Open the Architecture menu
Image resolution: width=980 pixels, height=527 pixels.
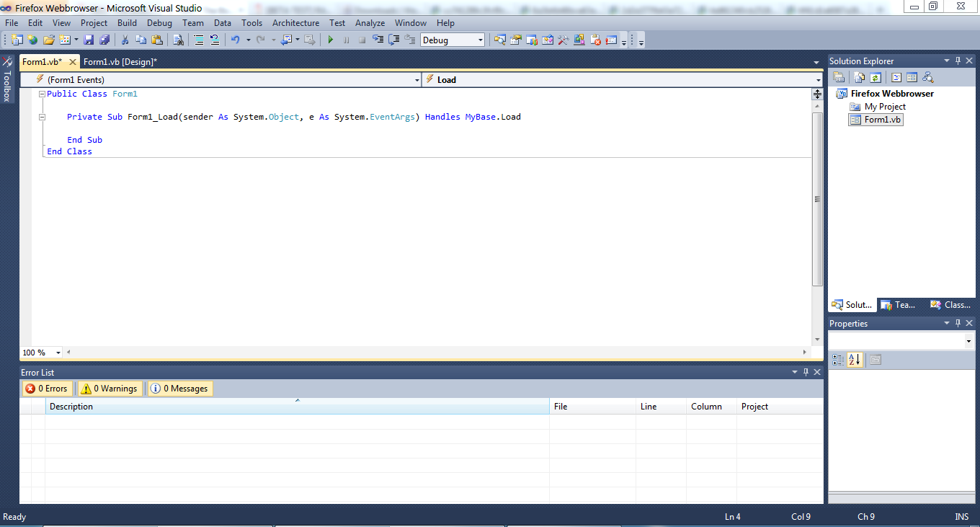click(295, 23)
